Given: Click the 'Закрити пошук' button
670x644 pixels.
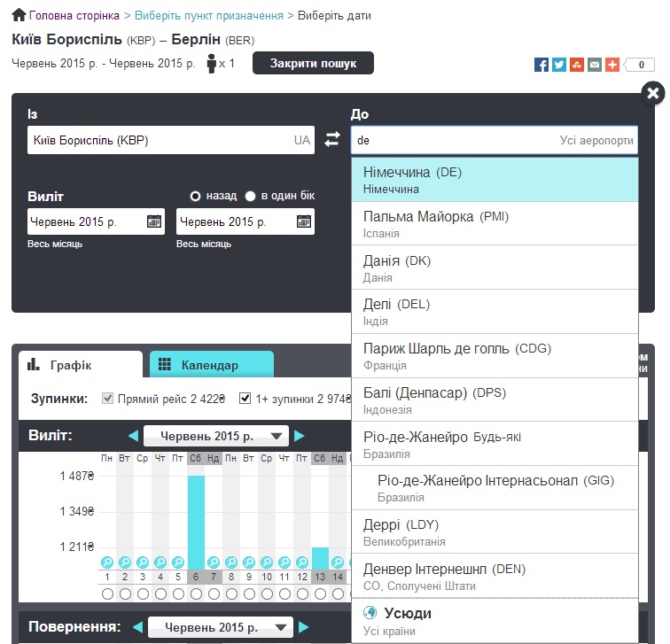Looking at the screenshot, I should 313,64.
